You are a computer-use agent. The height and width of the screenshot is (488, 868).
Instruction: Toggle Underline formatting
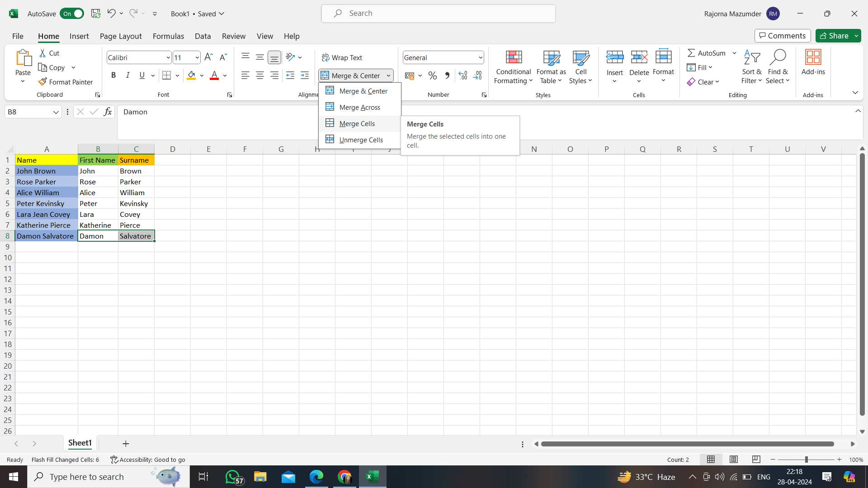coord(142,75)
